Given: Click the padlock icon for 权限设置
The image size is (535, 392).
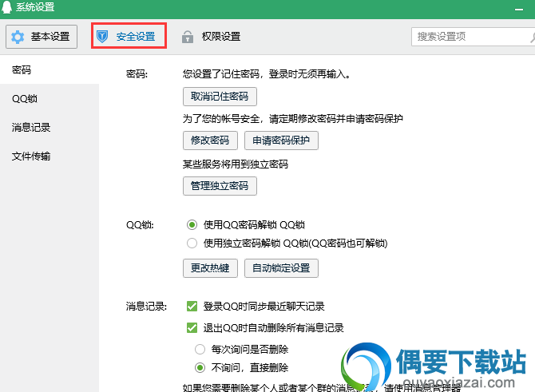Looking at the screenshot, I should pyautogui.click(x=188, y=37).
